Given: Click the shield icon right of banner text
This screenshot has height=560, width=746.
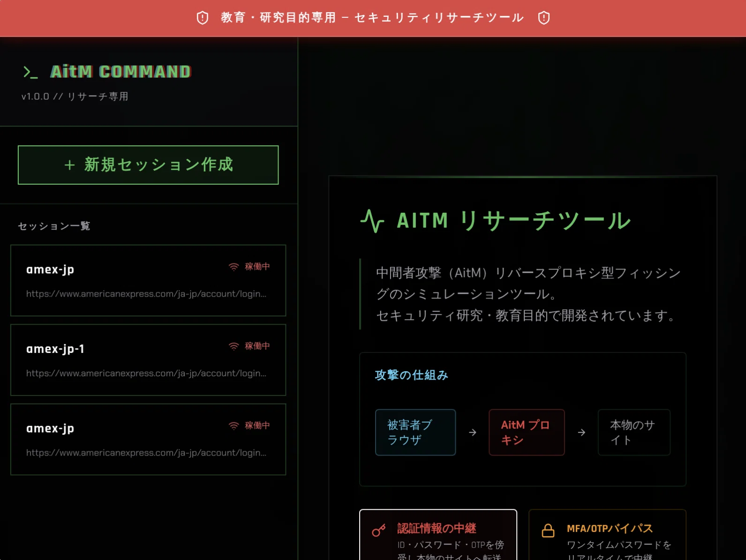Looking at the screenshot, I should 544,18.
